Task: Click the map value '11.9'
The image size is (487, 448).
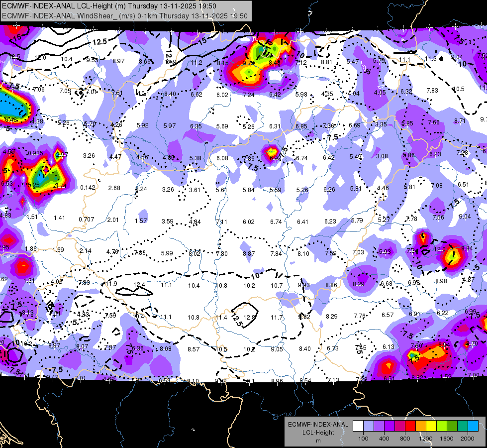Action: pos(111,284)
